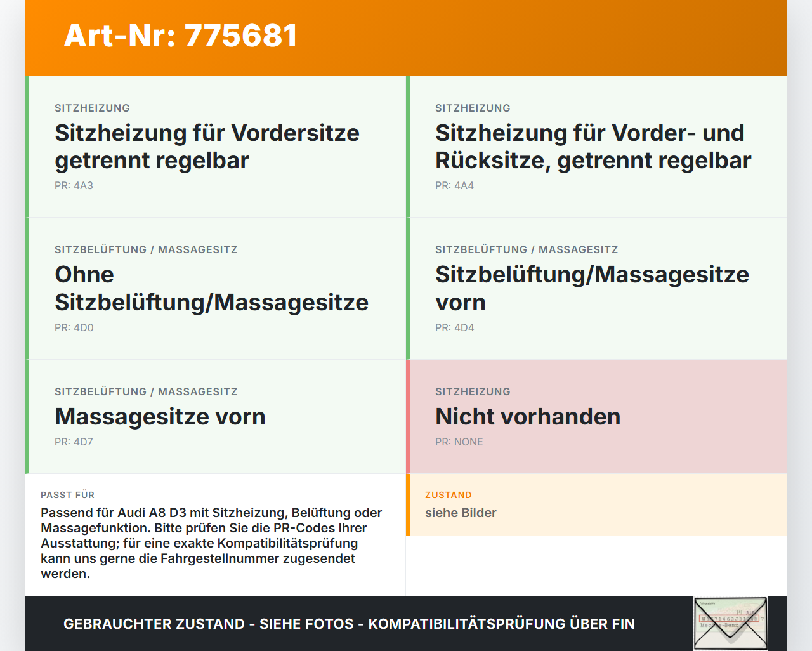Click the SITZHEIZUNG label above Nicht vorhanden
The height and width of the screenshot is (651, 812).
[x=473, y=392]
